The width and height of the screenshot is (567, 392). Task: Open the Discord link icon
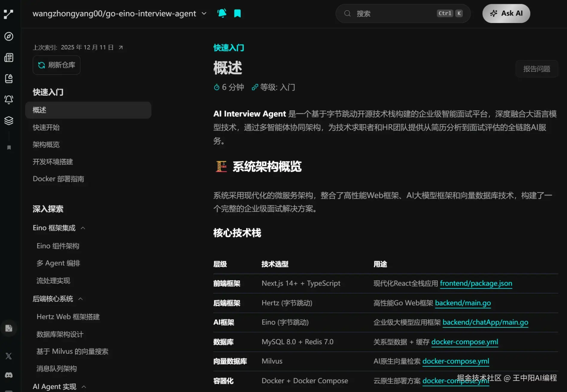[x=9, y=375]
